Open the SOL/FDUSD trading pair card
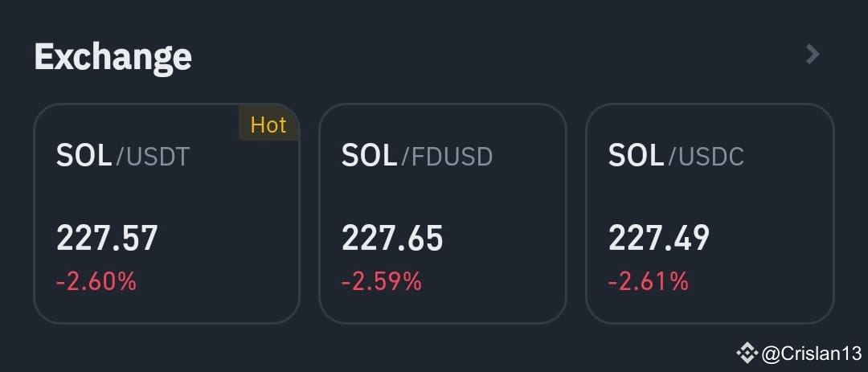The width and height of the screenshot is (868, 372). (x=442, y=213)
